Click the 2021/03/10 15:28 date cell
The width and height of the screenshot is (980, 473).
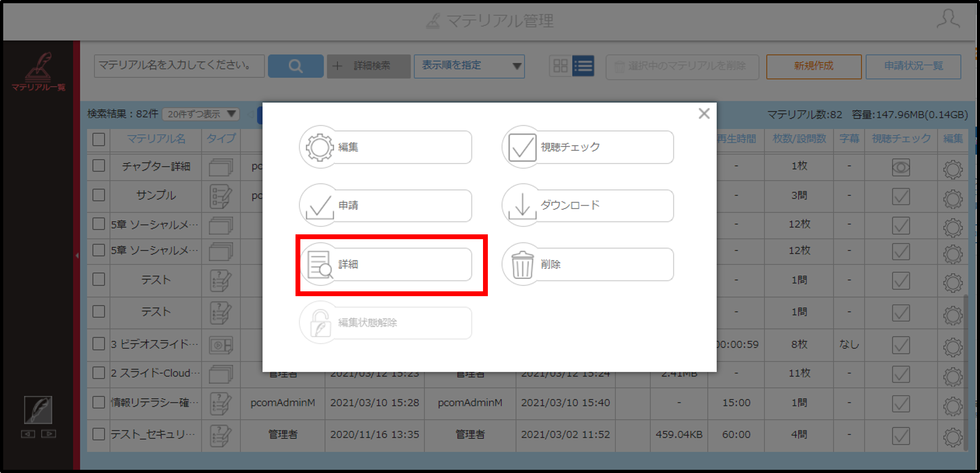374,403
